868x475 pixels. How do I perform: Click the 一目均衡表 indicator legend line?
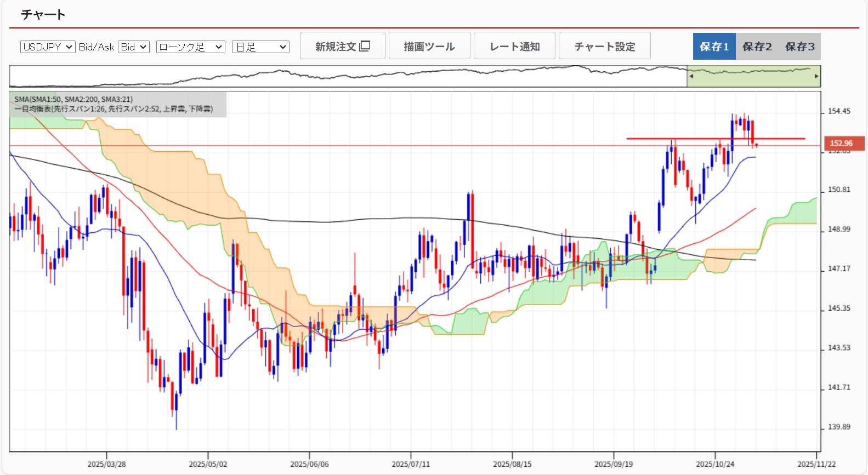tap(114, 109)
